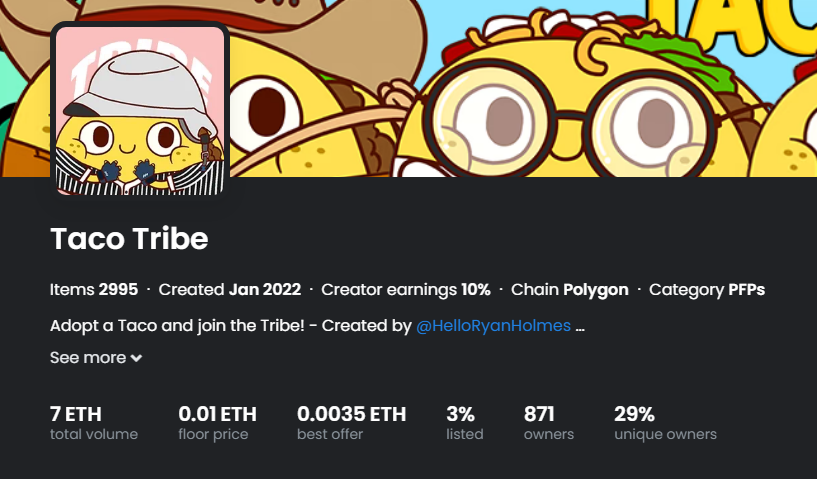Click Creator earnings 10% label
This screenshot has height=479, width=817.
pyautogui.click(x=406, y=289)
